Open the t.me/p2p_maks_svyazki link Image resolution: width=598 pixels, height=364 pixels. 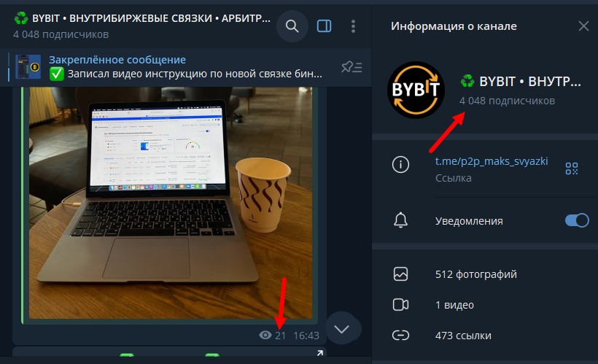coord(492,161)
